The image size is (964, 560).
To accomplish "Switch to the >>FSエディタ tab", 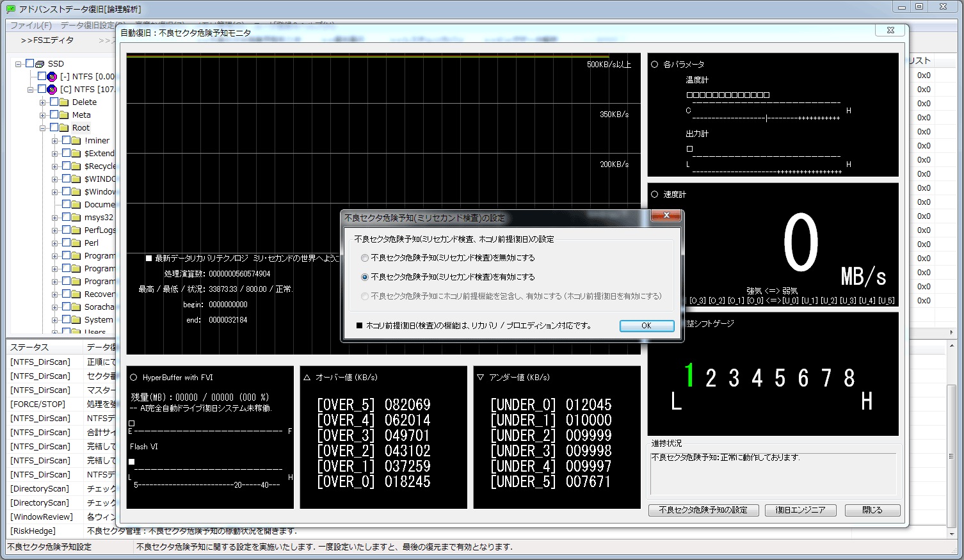I will pos(47,40).
